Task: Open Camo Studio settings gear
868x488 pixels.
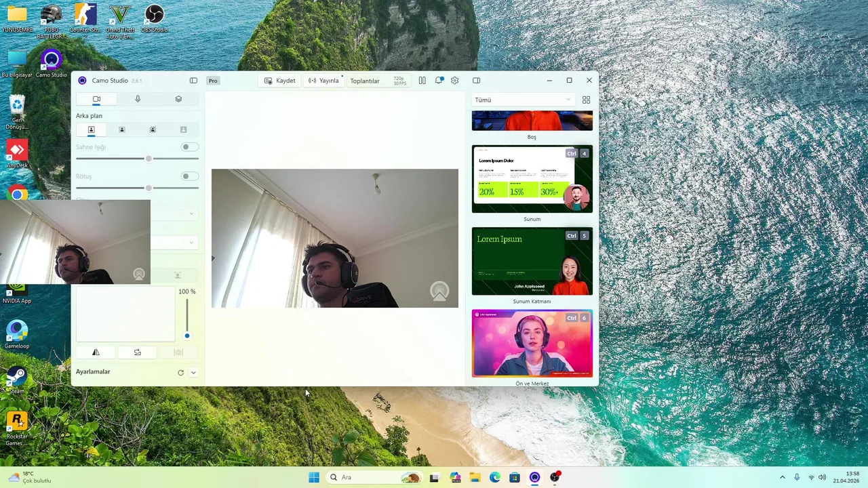Action: 455,81
